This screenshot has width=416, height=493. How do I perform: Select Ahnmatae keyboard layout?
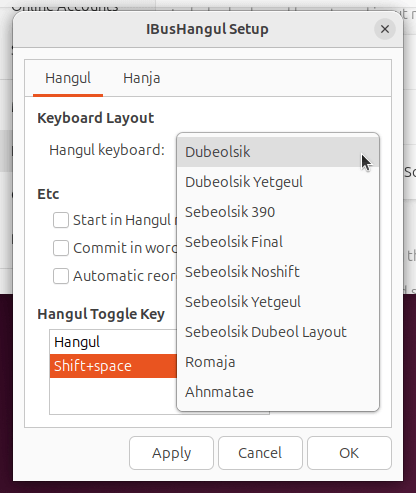[x=278, y=392]
